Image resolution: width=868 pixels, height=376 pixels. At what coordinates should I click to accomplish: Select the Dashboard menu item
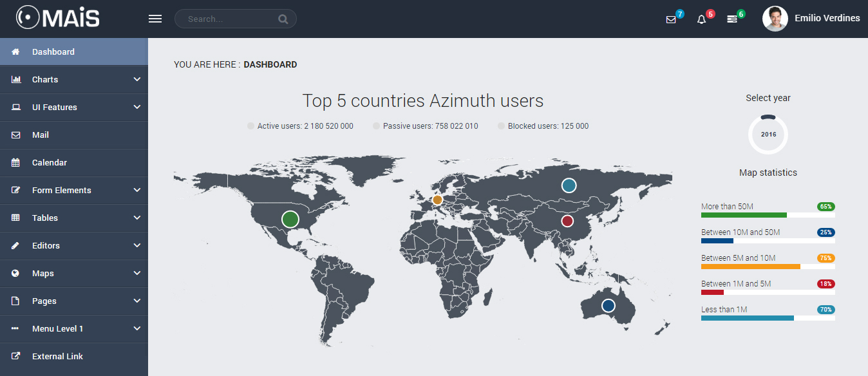53,52
